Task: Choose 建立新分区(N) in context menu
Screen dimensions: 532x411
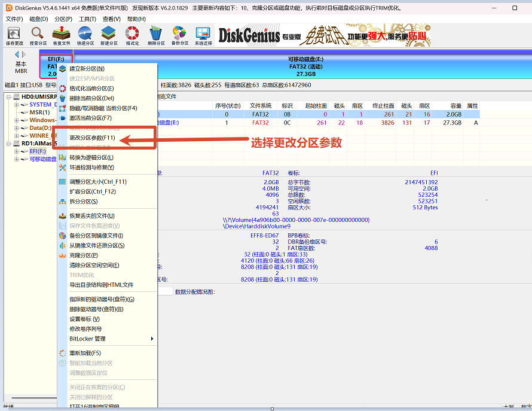Action: [107, 69]
